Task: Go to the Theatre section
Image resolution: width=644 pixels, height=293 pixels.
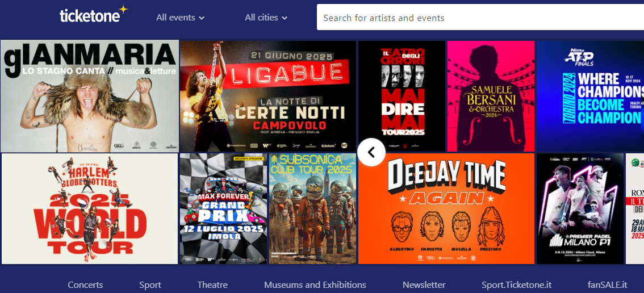Action: click(212, 285)
